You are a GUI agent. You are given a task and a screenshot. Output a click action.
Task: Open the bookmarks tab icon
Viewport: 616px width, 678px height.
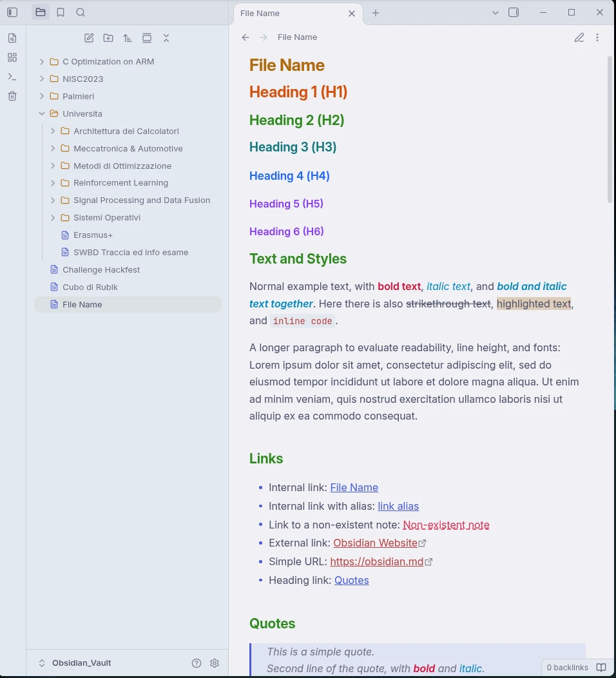pyautogui.click(x=61, y=12)
